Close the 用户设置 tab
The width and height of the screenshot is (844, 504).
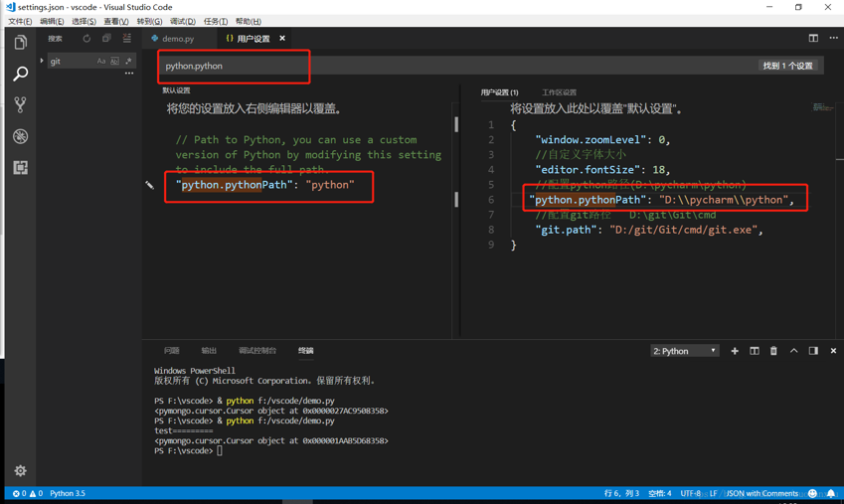click(x=282, y=38)
